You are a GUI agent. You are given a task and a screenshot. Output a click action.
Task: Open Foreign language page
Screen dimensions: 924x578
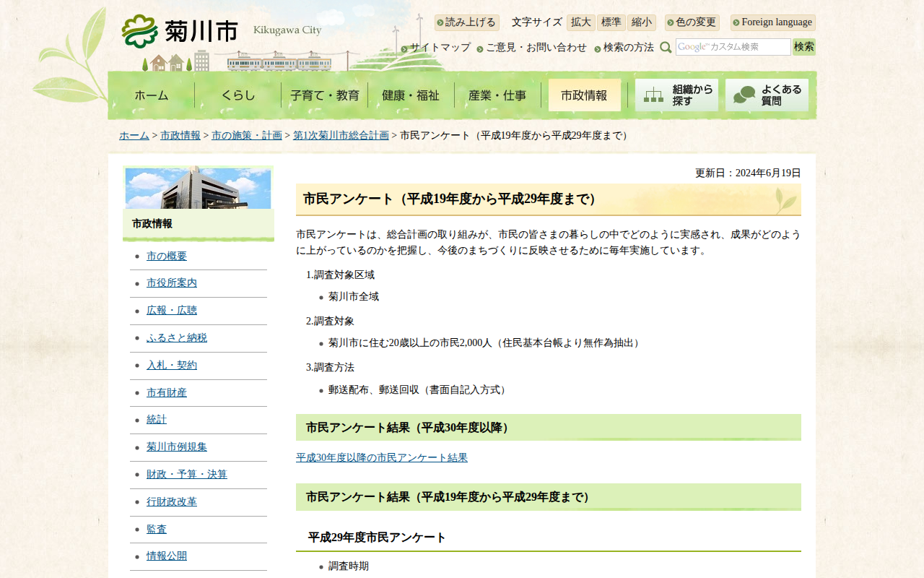pos(773,22)
